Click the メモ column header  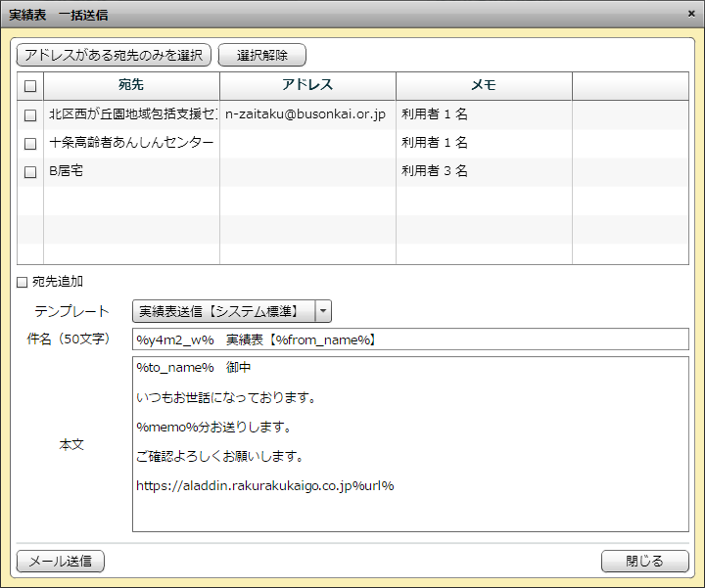(x=484, y=86)
